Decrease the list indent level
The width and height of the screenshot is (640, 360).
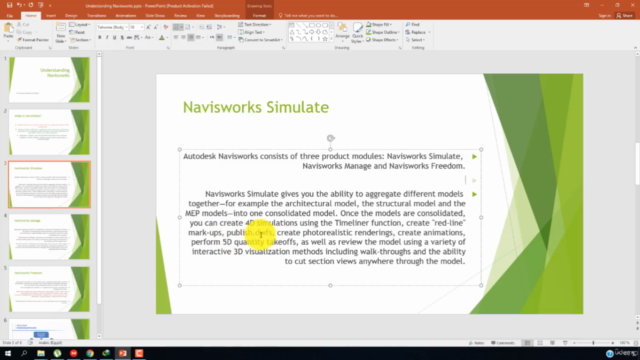tap(202, 27)
